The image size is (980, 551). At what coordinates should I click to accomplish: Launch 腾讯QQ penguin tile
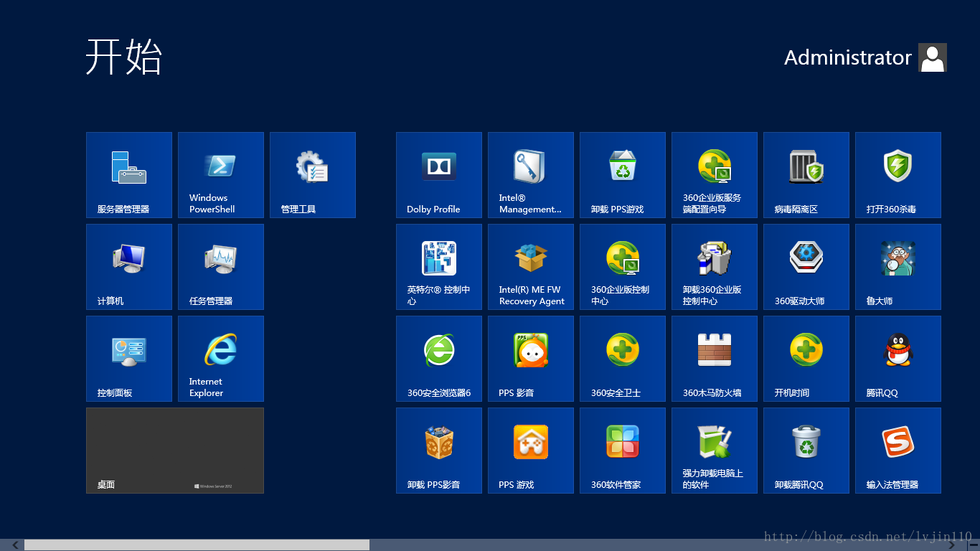898,359
